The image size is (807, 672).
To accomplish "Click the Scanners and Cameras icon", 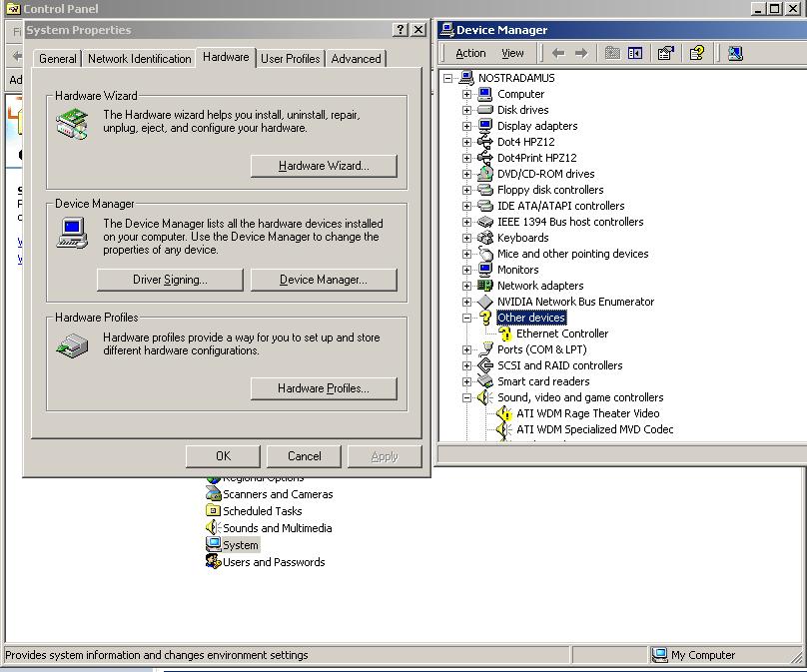I will coord(213,494).
